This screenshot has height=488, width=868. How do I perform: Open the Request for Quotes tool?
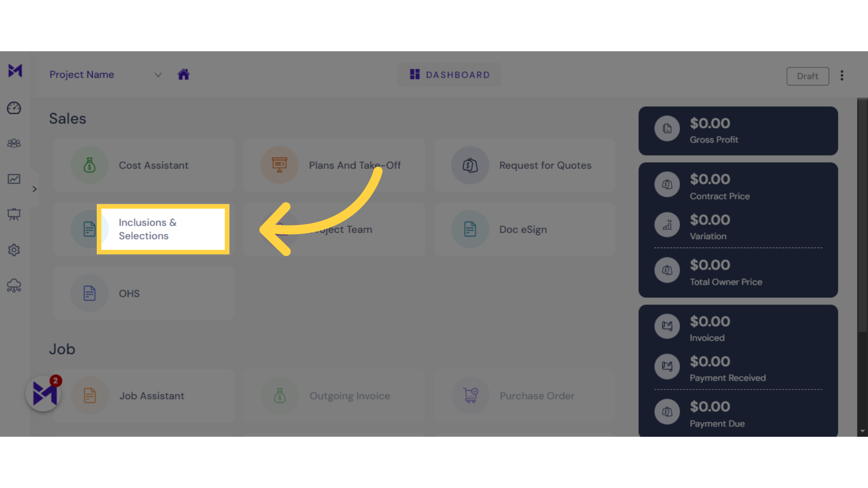524,165
